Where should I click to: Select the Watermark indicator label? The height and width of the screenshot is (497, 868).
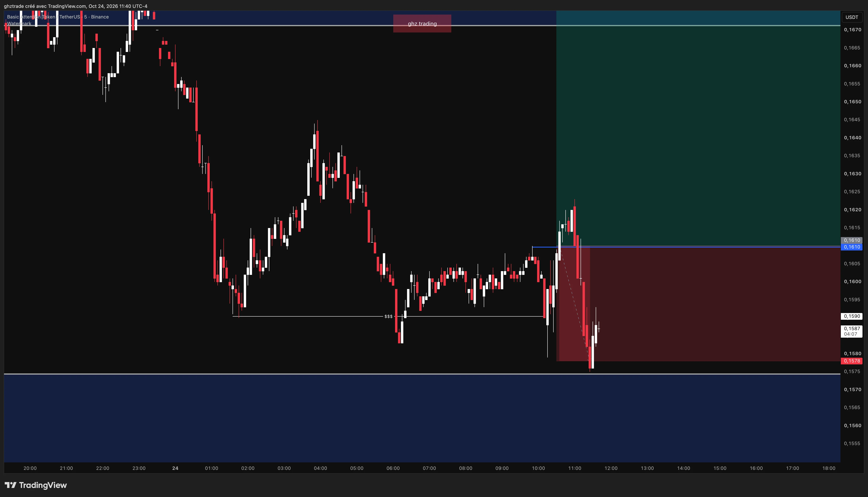(x=19, y=24)
